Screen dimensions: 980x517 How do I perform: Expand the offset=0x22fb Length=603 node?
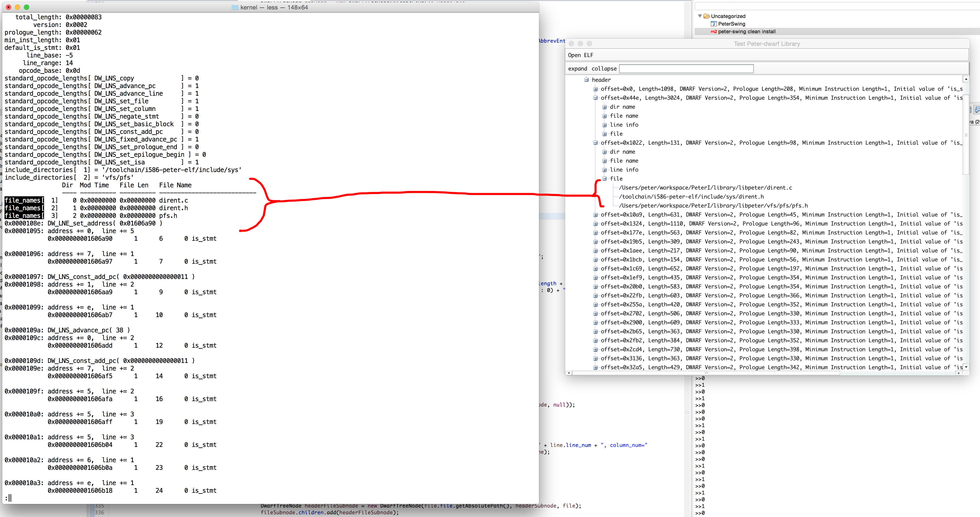pyautogui.click(x=595, y=295)
